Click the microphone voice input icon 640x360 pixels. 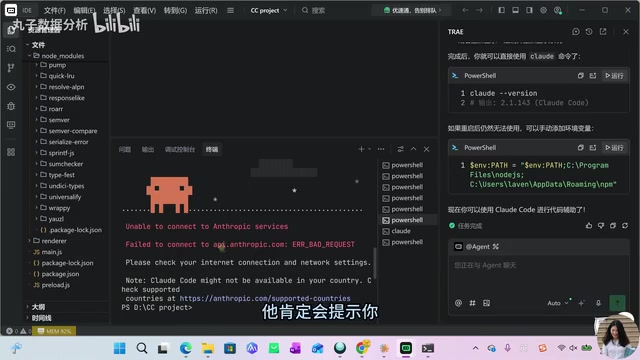pyautogui.click(x=598, y=303)
